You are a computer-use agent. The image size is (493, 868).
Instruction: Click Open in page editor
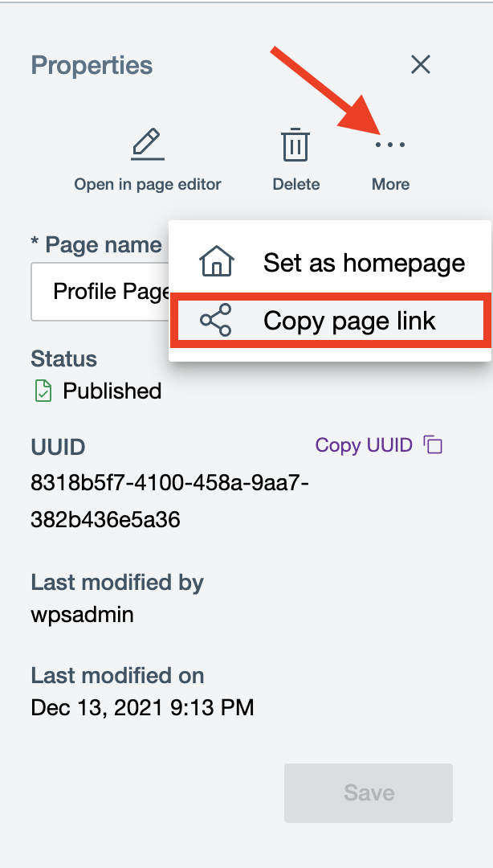148,183
